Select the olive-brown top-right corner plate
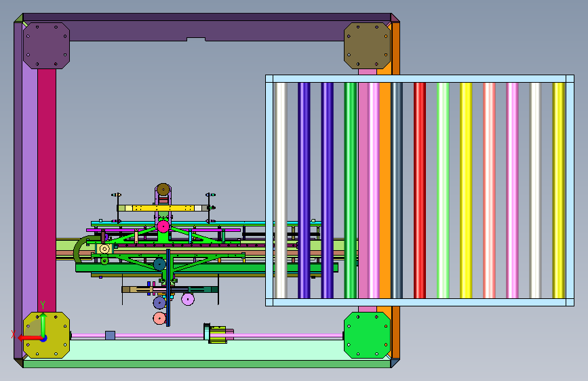 [x=367, y=45]
